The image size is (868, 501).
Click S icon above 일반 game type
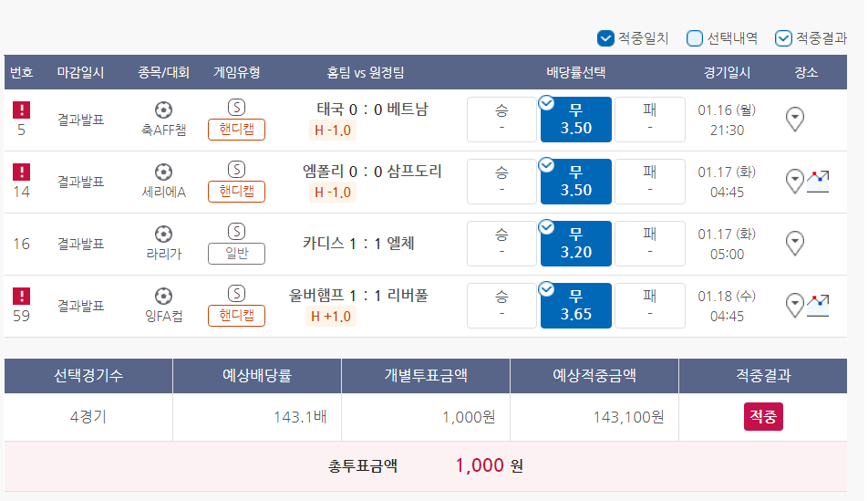236,231
